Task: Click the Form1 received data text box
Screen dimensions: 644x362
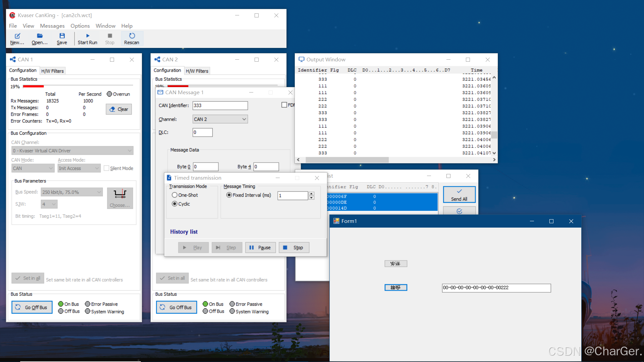Action: point(496,288)
